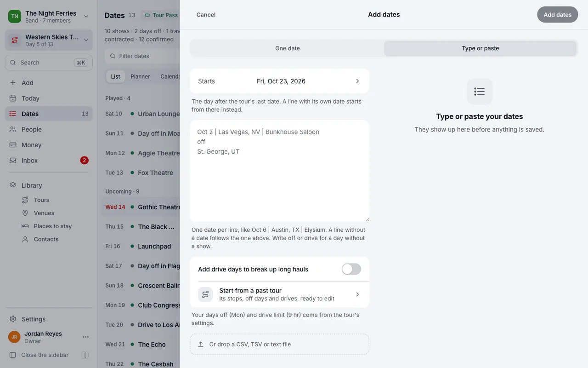Viewport: 588px width, 368px height.
Task: Open Venues pin icon under Library
Action: (25, 213)
